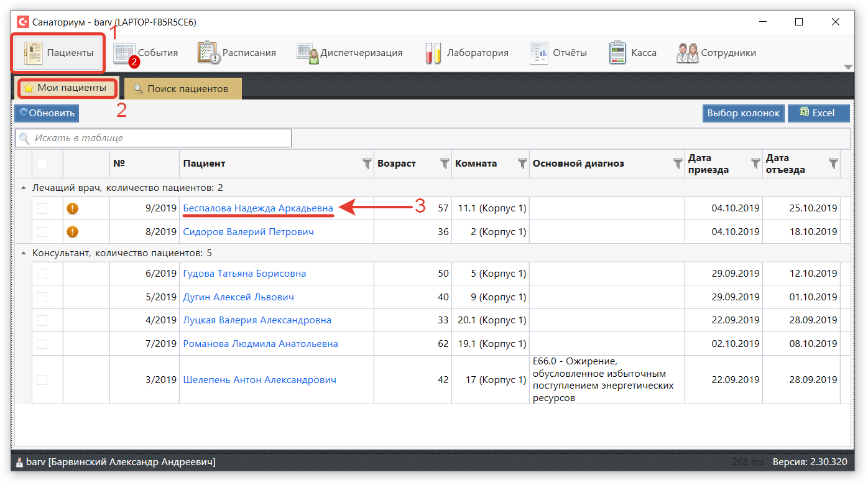
Task: Collapse the 'Консультант' patient group
Action: point(24,253)
